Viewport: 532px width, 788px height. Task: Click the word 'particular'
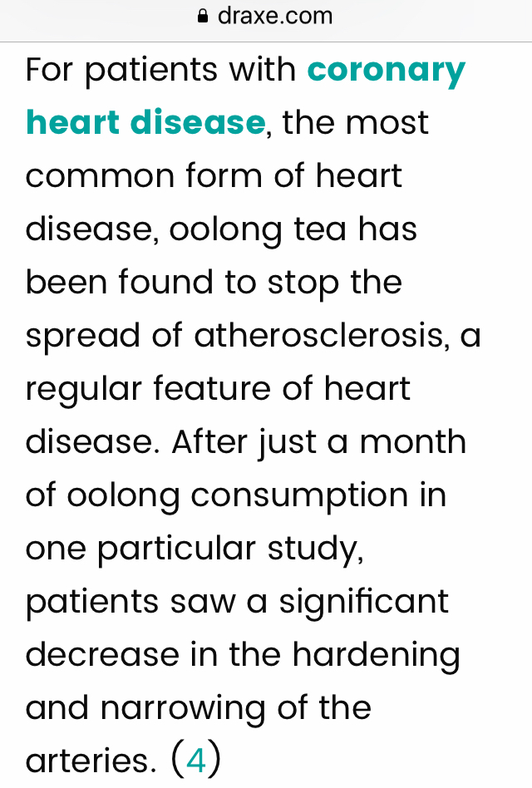pos(176,549)
